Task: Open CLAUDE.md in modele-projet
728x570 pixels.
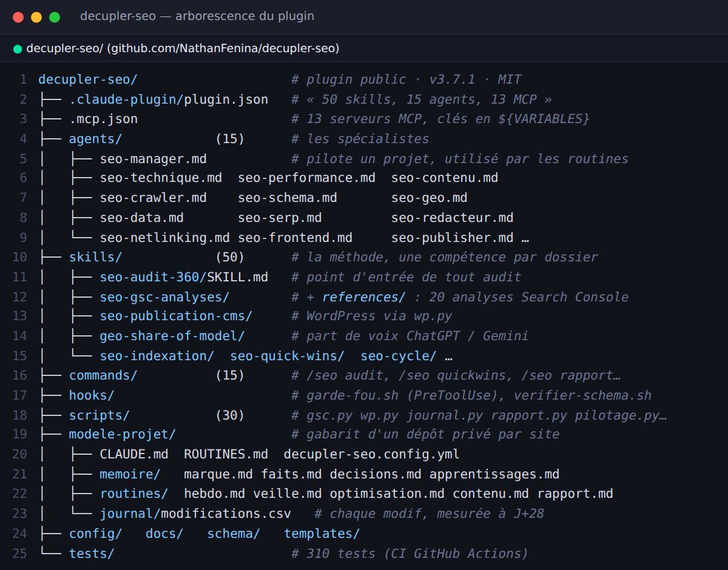Action: coord(134,454)
